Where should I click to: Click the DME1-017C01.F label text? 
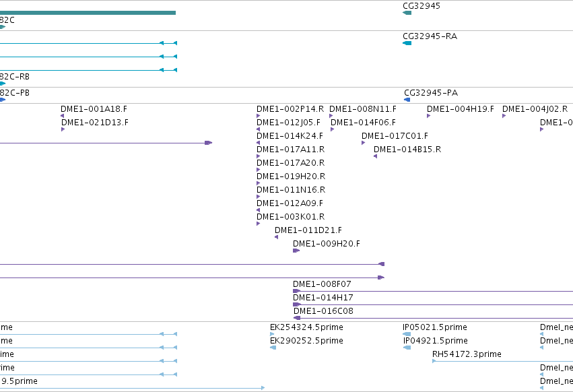[x=395, y=136]
